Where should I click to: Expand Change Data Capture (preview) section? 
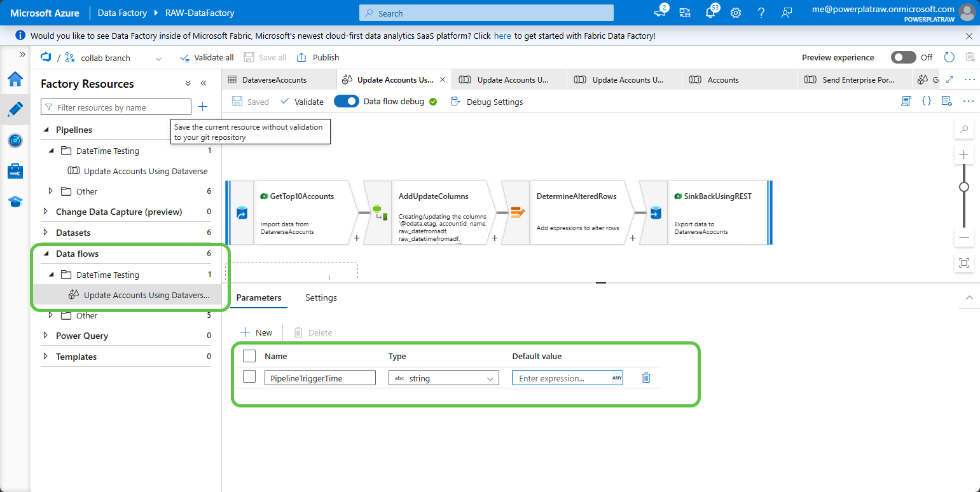coord(45,212)
